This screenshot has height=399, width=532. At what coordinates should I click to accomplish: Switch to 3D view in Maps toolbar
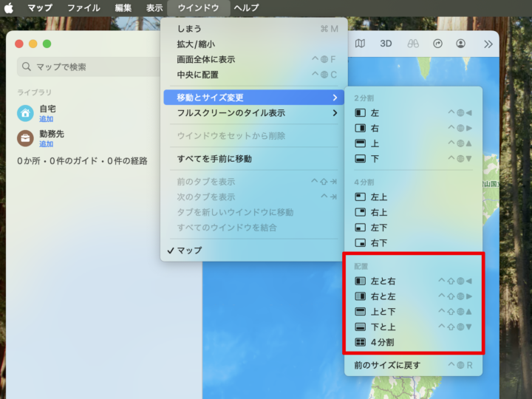pos(386,44)
